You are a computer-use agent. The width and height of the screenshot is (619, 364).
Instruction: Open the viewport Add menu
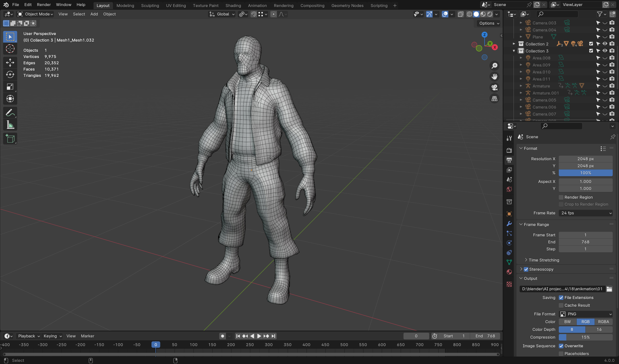click(x=94, y=14)
